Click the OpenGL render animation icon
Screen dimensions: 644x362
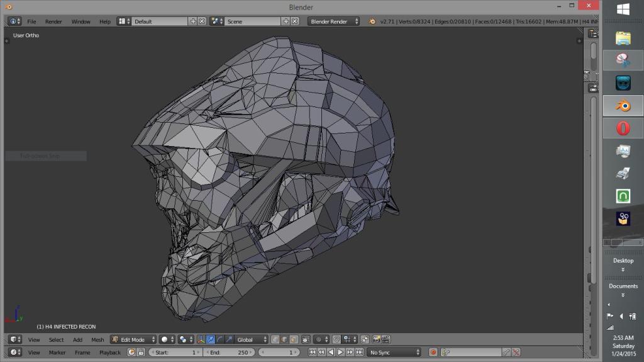[386, 339]
